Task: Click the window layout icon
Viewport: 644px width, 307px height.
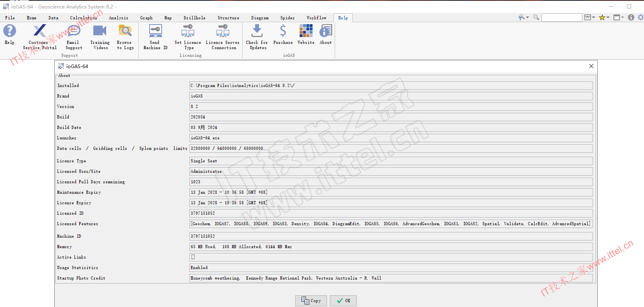Action: [x=616, y=17]
